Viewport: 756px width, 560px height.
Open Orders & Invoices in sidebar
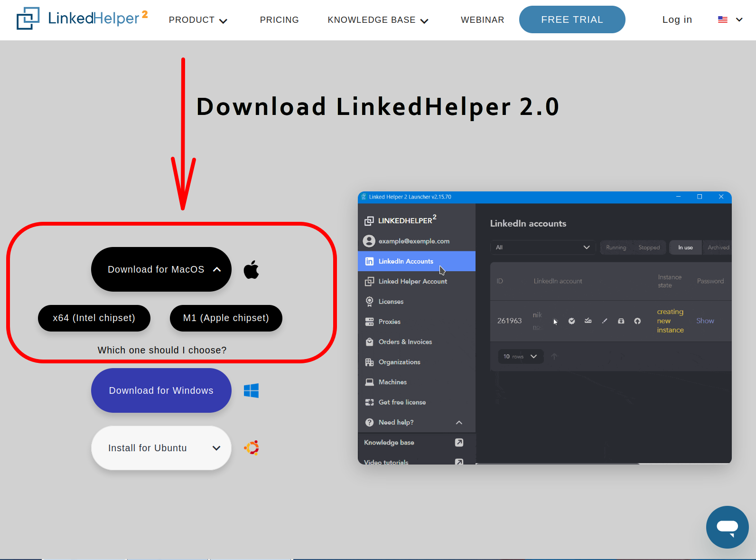[x=417, y=342]
